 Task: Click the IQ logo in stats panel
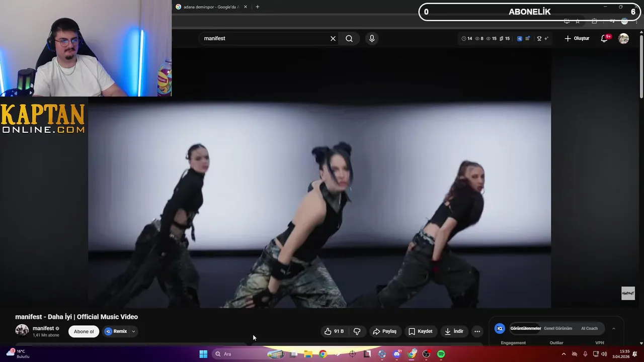pos(500,328)
